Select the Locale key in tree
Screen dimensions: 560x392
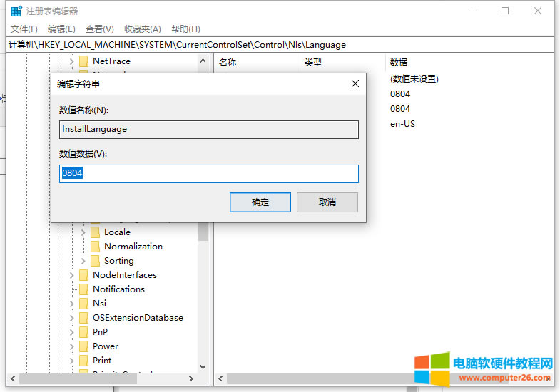(x=117, y=232)
